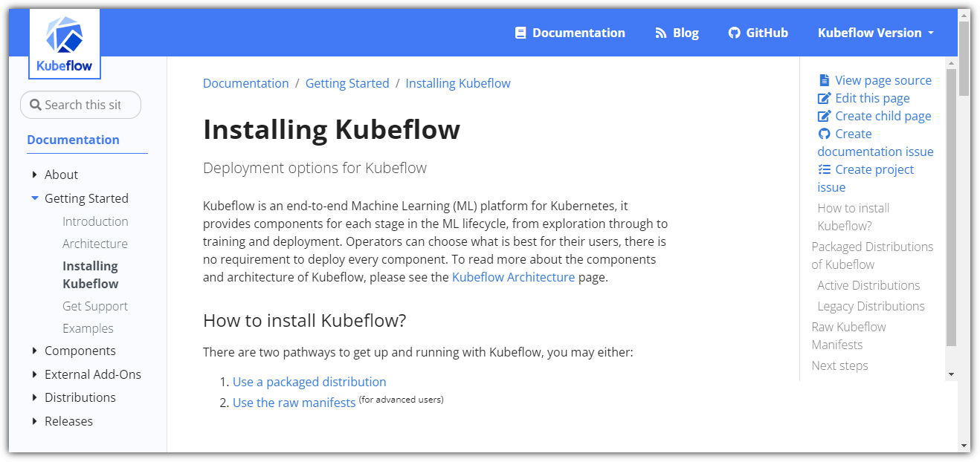Click the main page scroll down arrow
This screenshot has width=980, height=462.
[964, 446]
